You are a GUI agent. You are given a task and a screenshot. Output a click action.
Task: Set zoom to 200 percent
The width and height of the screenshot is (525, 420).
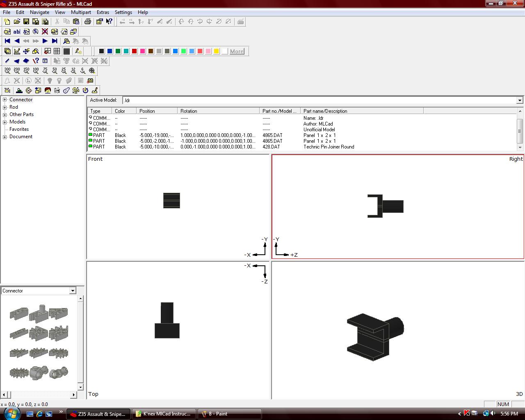point(17,71)
